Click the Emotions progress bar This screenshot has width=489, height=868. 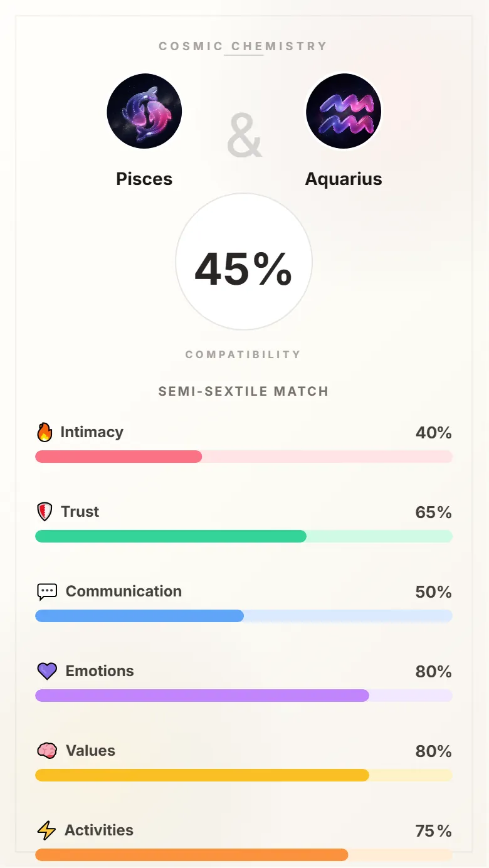click(244, 696)
